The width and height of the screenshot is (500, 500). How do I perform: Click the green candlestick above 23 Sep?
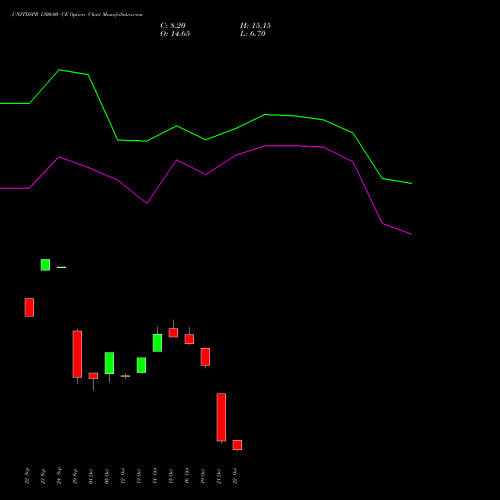pos(45,265)
